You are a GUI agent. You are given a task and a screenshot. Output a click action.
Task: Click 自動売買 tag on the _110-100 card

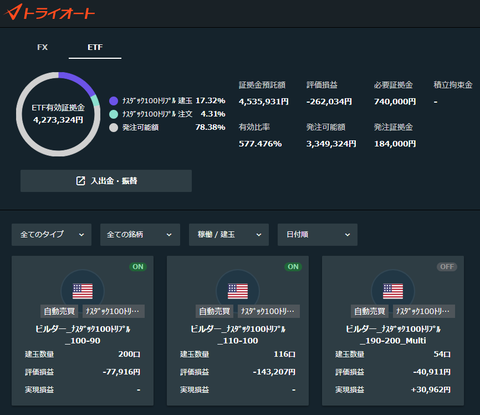[214, 311]
